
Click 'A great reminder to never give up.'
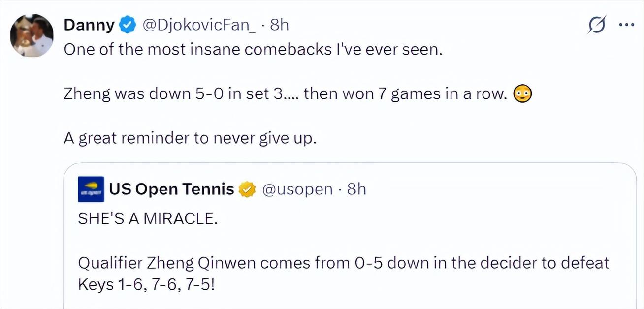[x=190, y=138]
